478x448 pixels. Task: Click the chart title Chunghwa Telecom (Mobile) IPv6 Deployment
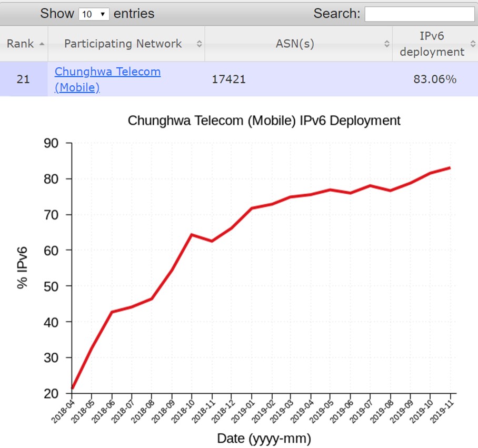[x=264, y=121]
